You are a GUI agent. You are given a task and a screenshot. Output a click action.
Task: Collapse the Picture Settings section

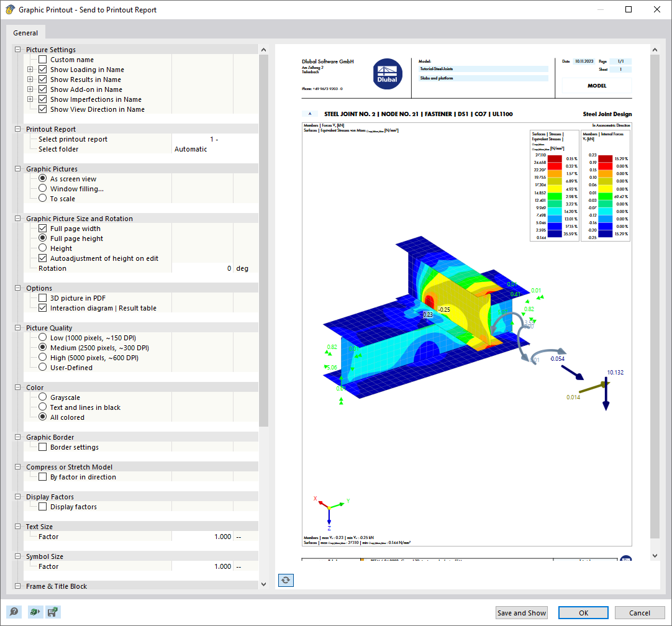click(x=17, y=49)
